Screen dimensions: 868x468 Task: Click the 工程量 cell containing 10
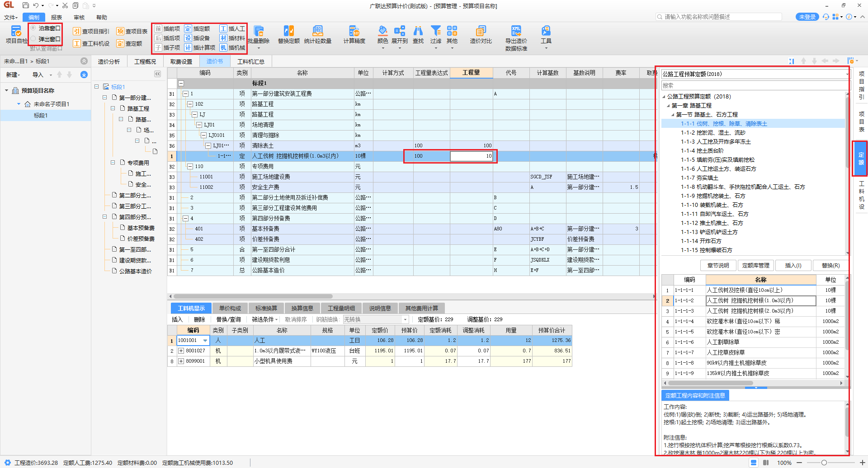coord(472,156)
